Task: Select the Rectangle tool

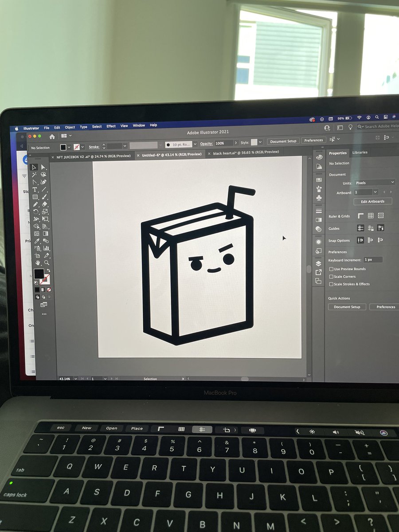Action: (x=35, y=197)
